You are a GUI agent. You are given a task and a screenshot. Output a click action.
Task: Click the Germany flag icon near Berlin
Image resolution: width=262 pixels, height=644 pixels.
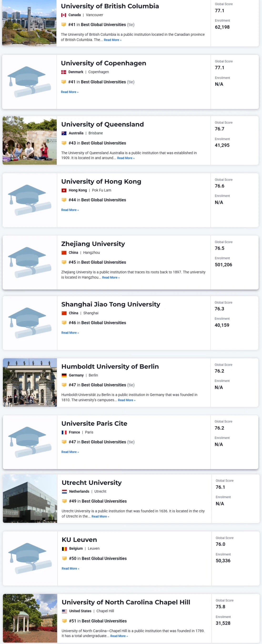pyautogui.click(x=64, y=376)
